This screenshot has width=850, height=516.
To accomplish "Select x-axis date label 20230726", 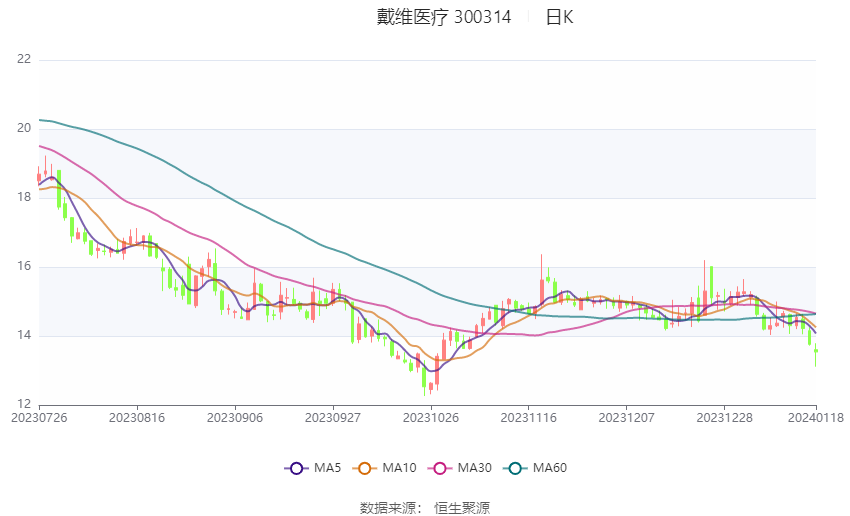I will click(x=39, y=418).
